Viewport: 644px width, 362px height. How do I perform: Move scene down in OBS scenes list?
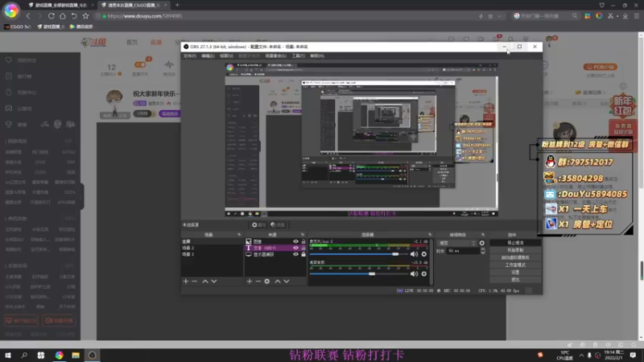click(214, 282)
